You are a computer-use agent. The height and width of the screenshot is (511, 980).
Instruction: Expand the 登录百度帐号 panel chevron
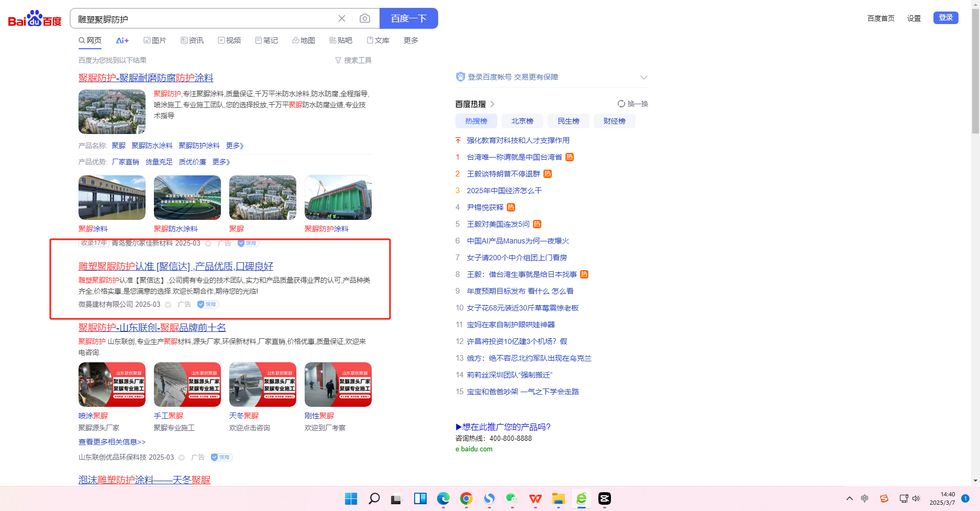[644, 77]
